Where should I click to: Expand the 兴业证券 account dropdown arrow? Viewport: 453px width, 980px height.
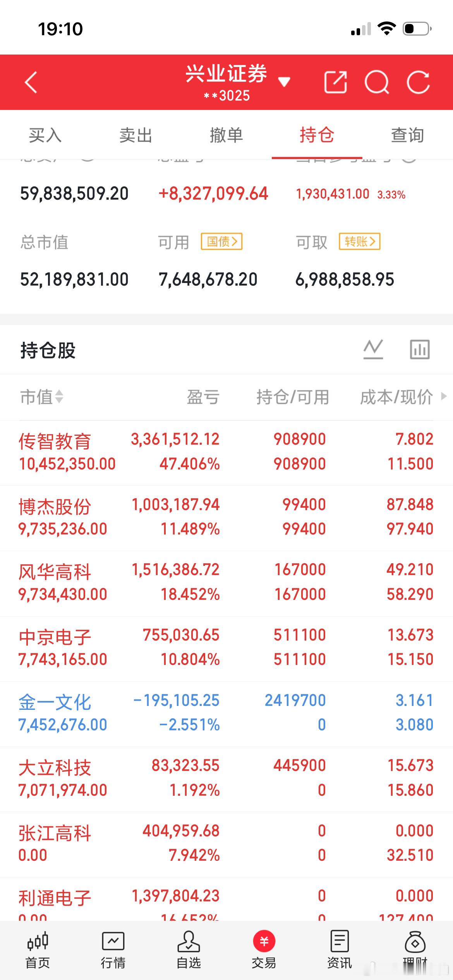[284, 82]
